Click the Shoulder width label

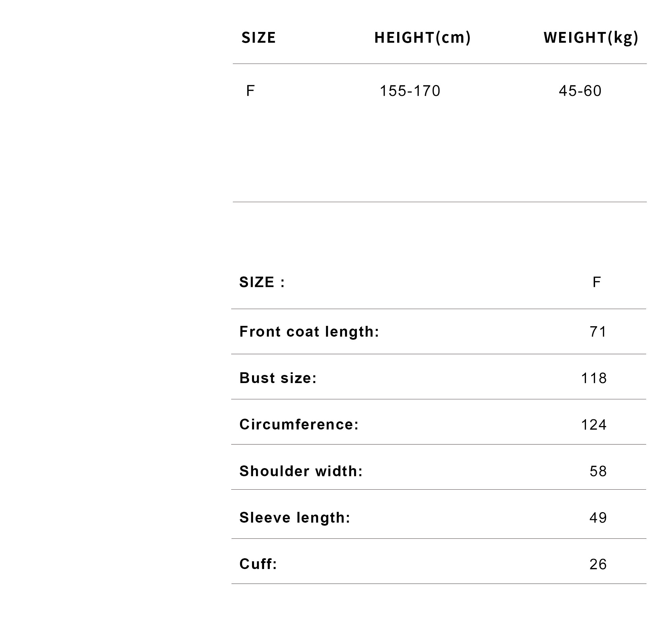coord(301,471)
